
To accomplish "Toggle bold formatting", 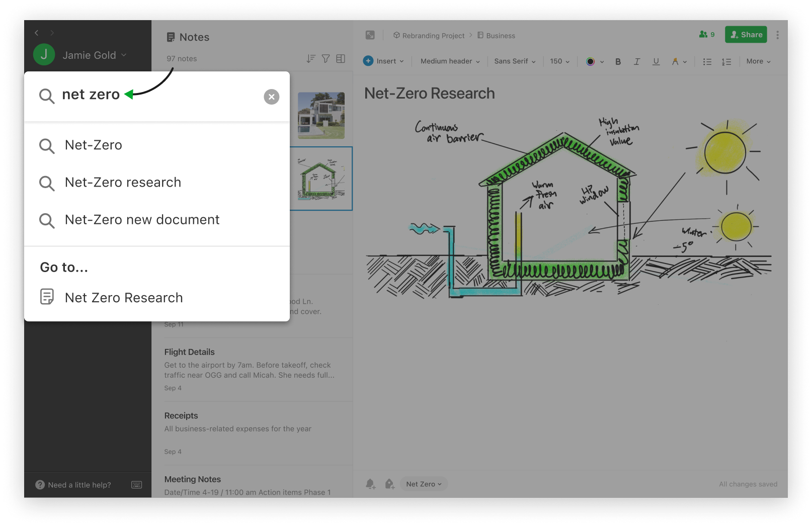I will 618,61.
